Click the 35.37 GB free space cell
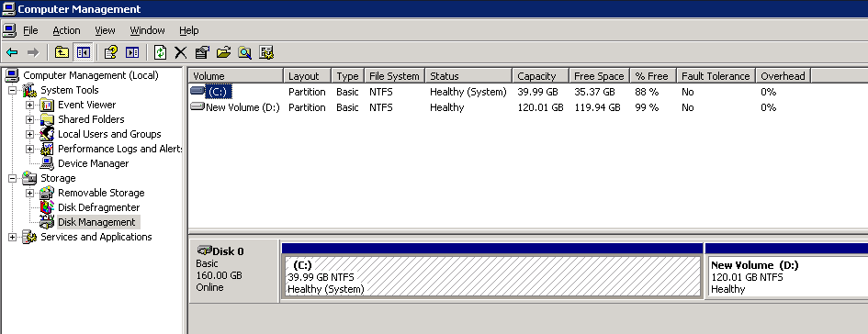This screenshot has width=868, height=334. tap(594, 92)
